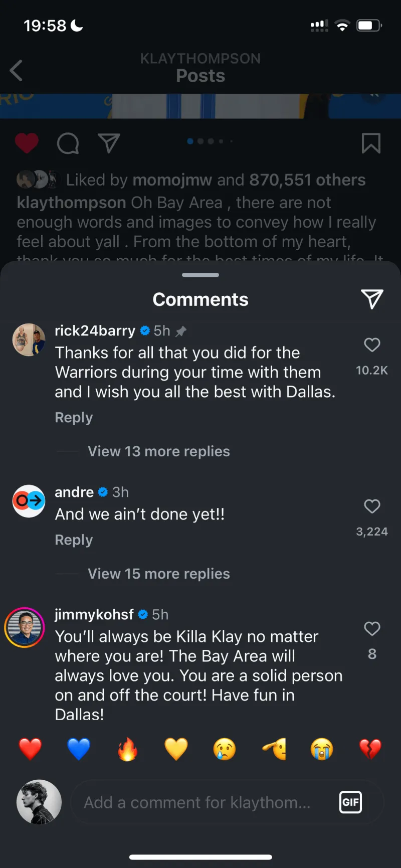
Task: Expand View 15 more replies
Action: click(158, 574)
